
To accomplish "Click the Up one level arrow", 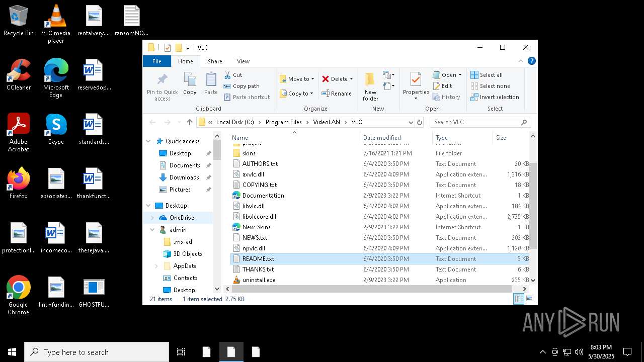I will pyautogui.click(x=189, y=122).
